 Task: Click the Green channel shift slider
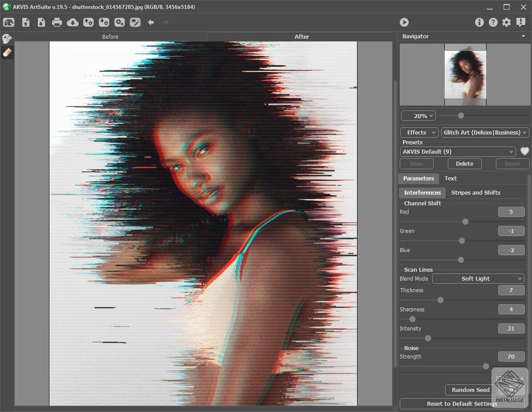462,241
